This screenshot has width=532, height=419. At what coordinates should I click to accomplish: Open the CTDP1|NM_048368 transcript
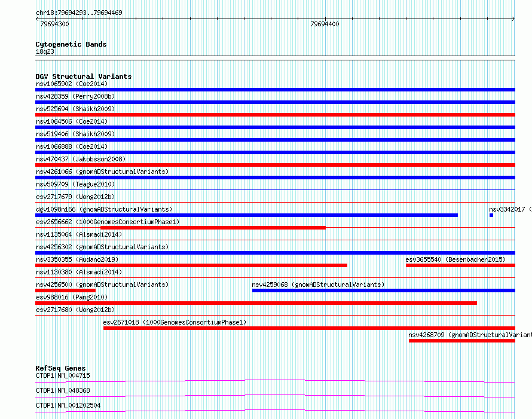[275, 396]
